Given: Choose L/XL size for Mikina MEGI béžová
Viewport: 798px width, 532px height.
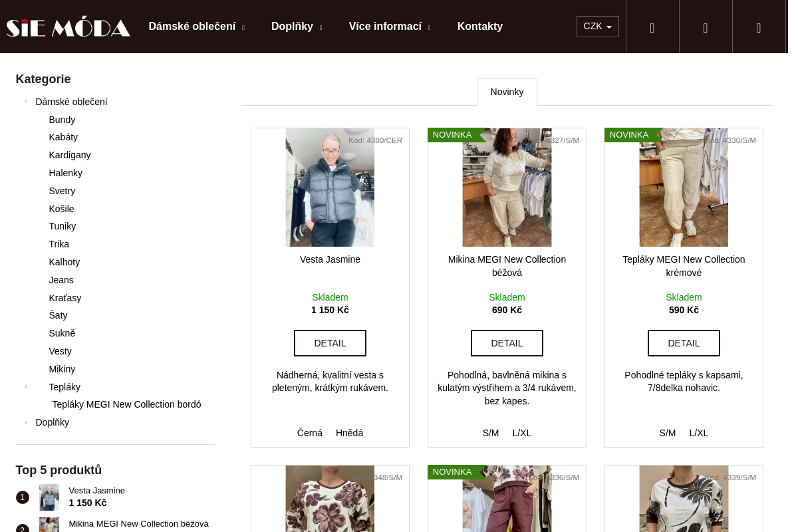Looking at the screenshot, I should click(522, 433).
